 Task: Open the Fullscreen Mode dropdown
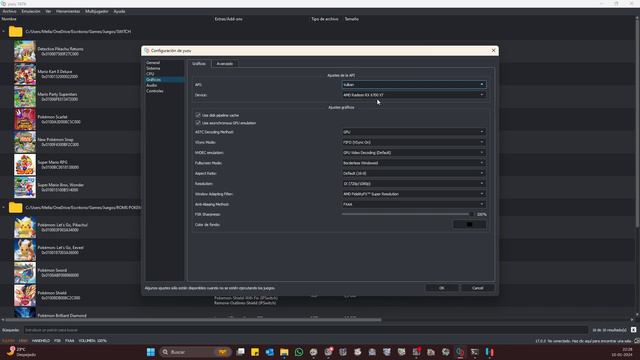coord(414,163)
